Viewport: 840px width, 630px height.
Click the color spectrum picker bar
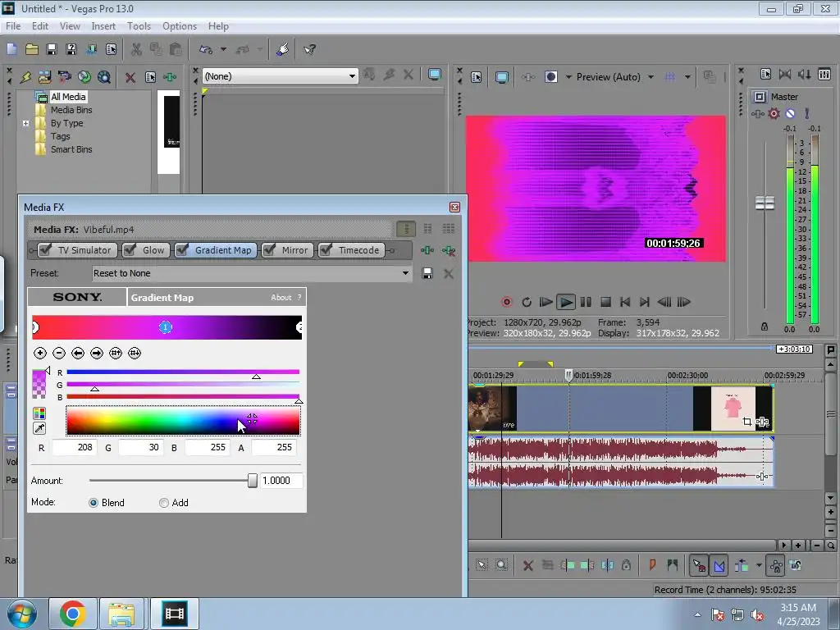183,421
